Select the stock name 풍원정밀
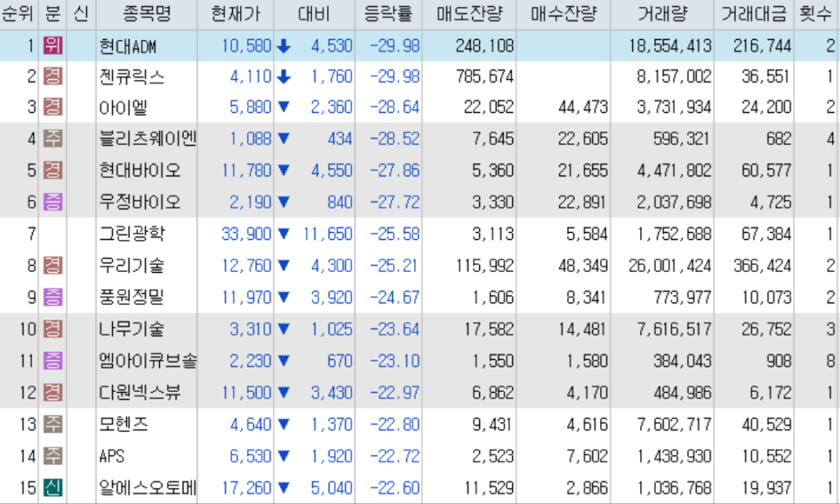 click(132, 297)
